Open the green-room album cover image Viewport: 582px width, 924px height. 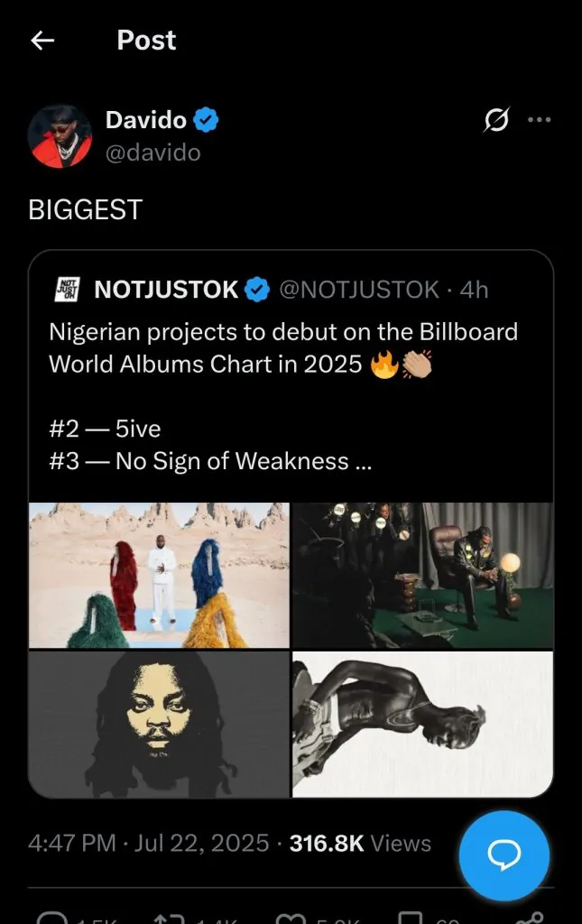tap(422, 575)
